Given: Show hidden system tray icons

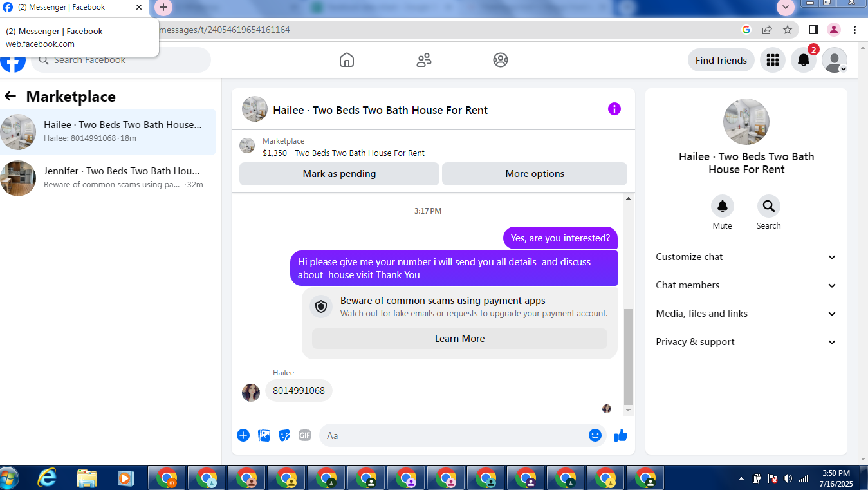Looking at the screenshot, I should click(x=741, y=478).
